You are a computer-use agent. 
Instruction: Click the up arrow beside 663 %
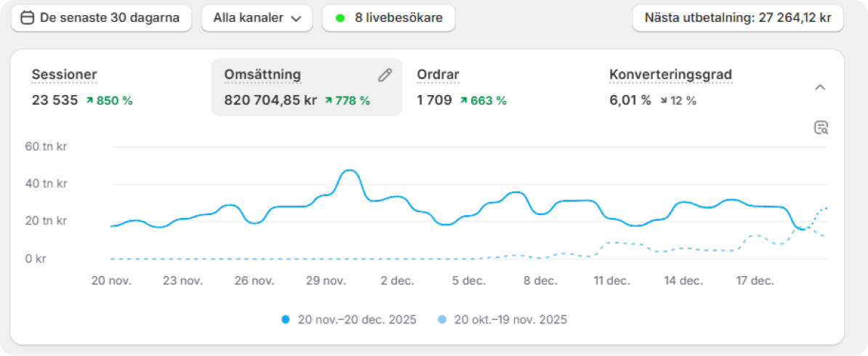463,101
